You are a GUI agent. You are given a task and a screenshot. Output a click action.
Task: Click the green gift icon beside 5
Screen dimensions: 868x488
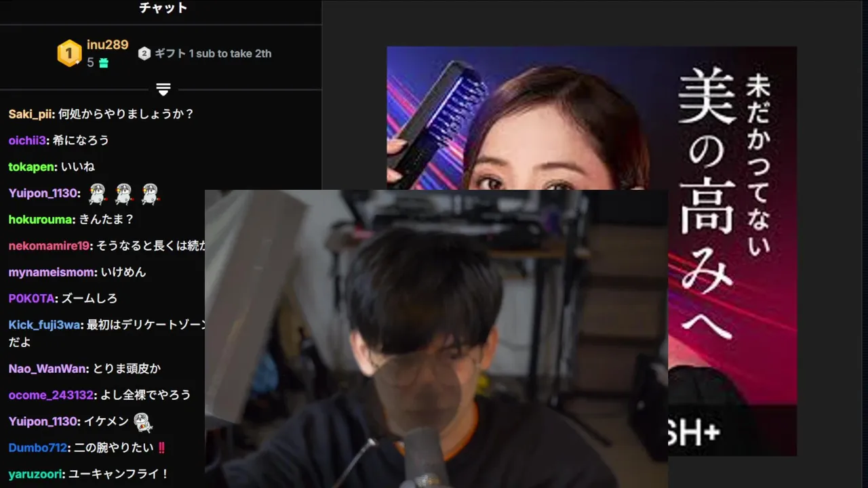tap(103, 63)
